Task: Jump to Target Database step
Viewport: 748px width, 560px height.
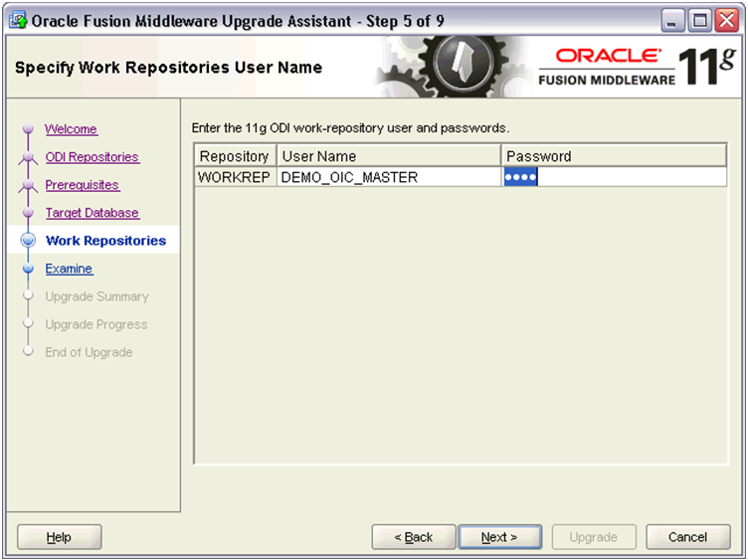Action: (x=93, y=213)
